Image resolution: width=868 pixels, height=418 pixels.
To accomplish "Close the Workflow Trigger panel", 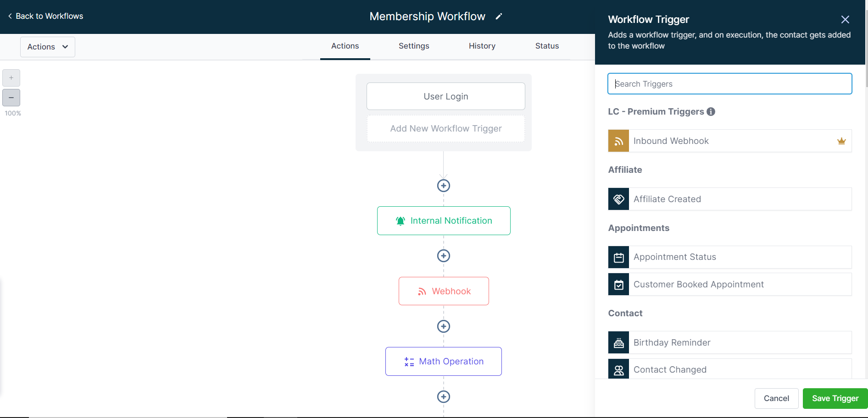I will click(845, 19).
